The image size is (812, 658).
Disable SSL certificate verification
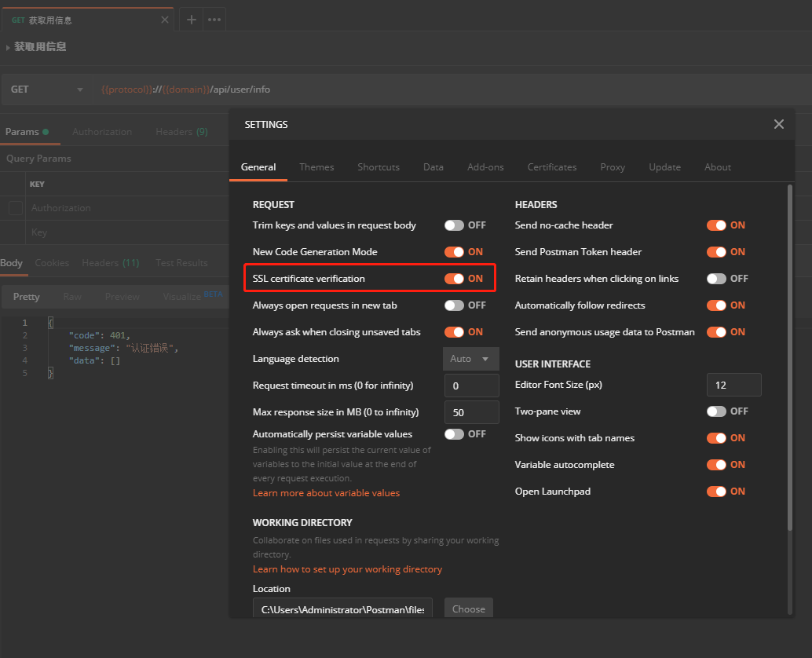tap(455, 279)
